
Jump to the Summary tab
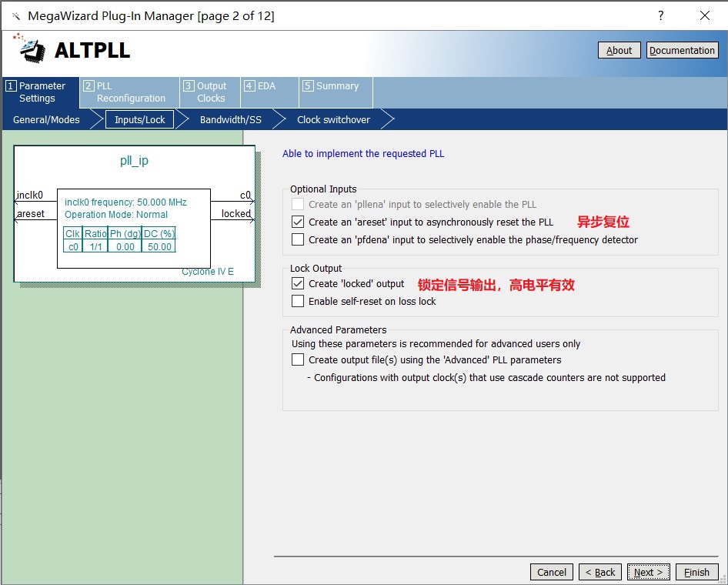click(336, 92)
